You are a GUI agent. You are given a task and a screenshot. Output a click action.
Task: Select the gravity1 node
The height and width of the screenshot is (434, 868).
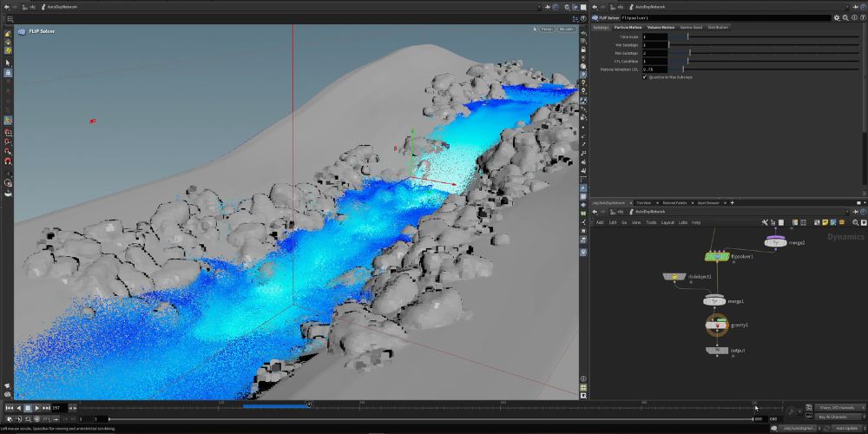point(717,325)
